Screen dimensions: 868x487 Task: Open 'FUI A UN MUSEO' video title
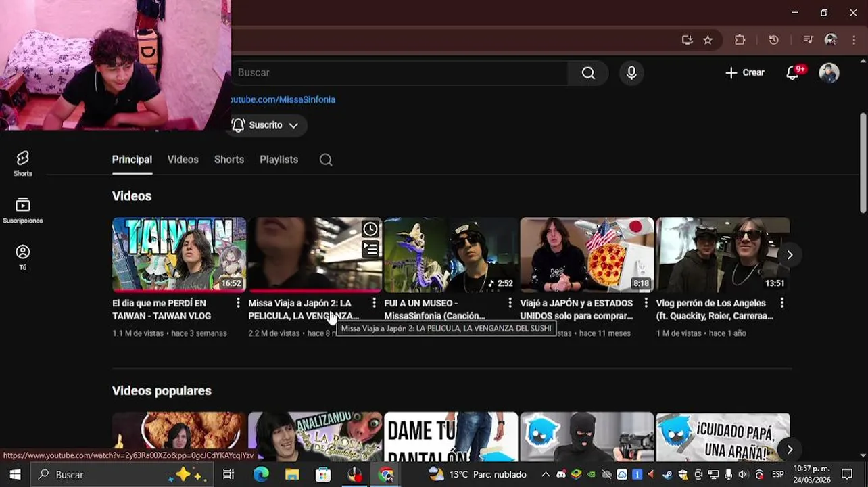[434, 309]
